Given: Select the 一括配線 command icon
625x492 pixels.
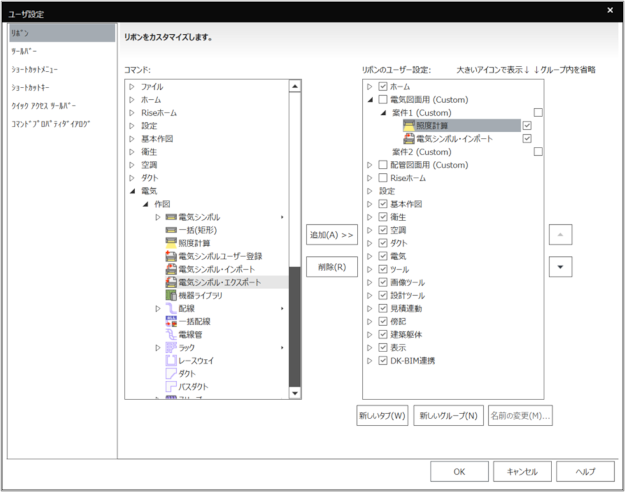Looking at the screenshot, I should [x=171, y=322].
